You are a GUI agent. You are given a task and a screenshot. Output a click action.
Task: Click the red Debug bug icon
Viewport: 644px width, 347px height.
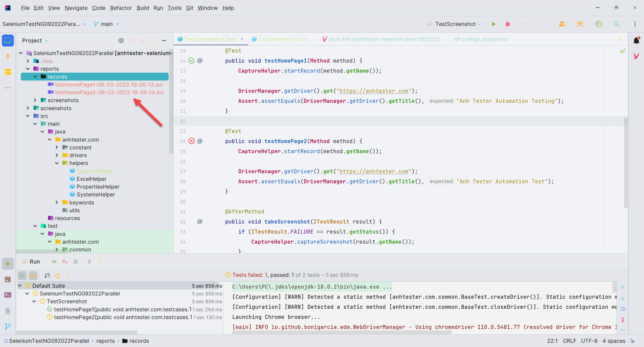coord(508,24)
